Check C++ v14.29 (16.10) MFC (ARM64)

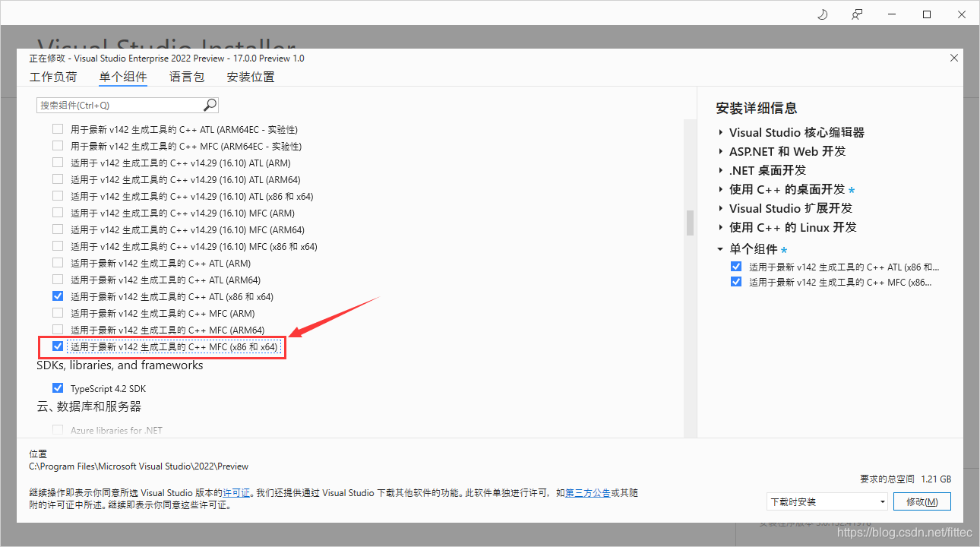tap(58, 229)
